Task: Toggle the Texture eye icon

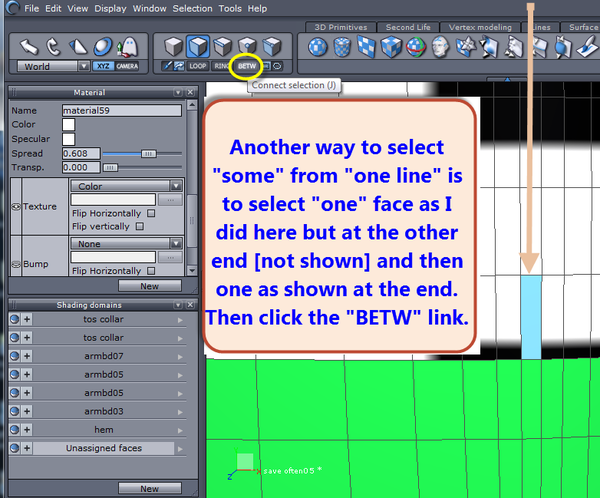Action: [x=16, y=206]
